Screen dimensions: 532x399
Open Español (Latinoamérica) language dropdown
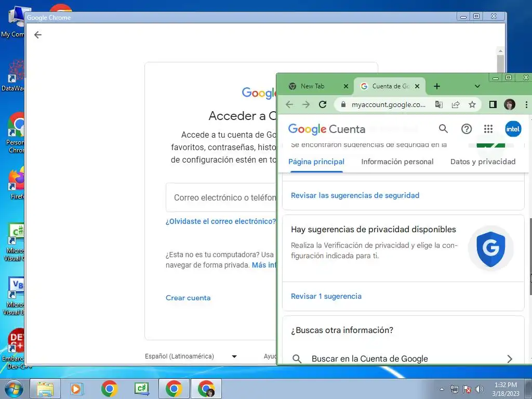191,356
